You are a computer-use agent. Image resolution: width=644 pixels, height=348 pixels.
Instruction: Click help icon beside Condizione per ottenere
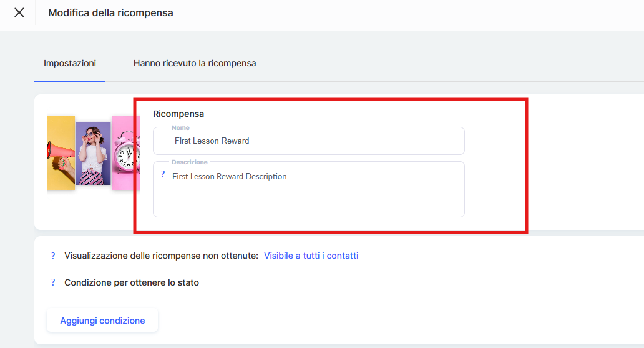click(x=53, y=282)
